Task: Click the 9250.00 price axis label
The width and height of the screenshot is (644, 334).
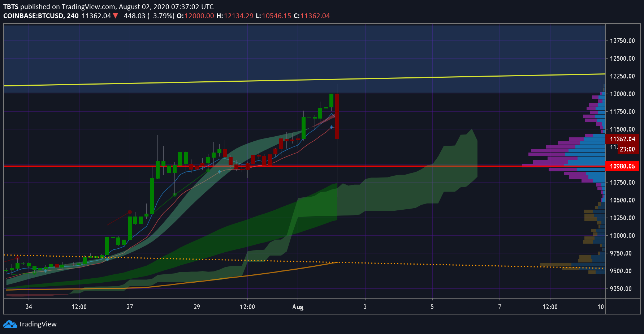Action: (x=621, y=289)
